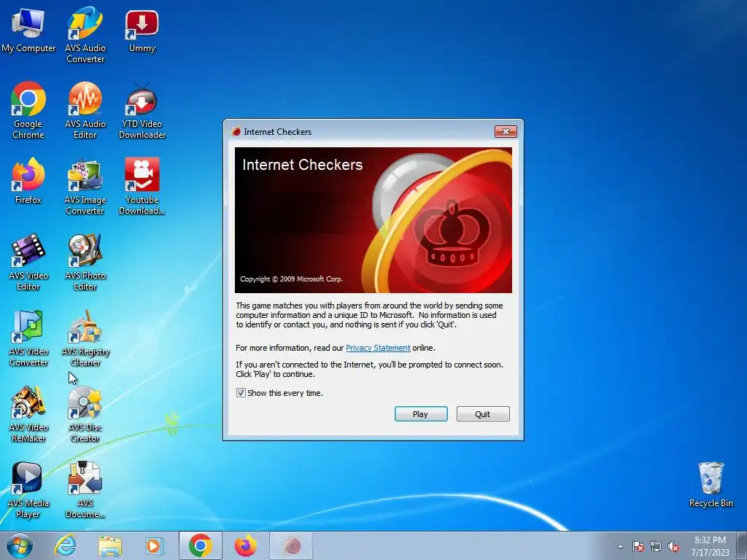Select Internet Checkers taskbar button
This screenshot has width=747, height=560.
292,545
